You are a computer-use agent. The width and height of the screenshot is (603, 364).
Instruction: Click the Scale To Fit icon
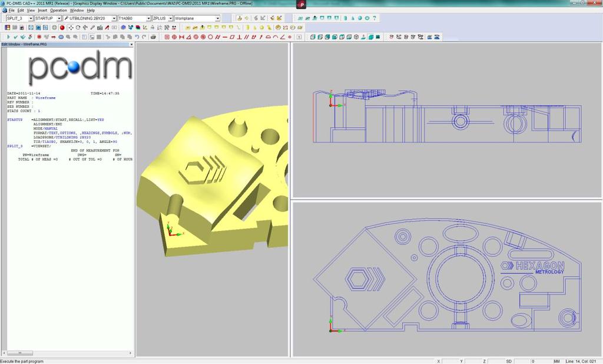point(31,27)
